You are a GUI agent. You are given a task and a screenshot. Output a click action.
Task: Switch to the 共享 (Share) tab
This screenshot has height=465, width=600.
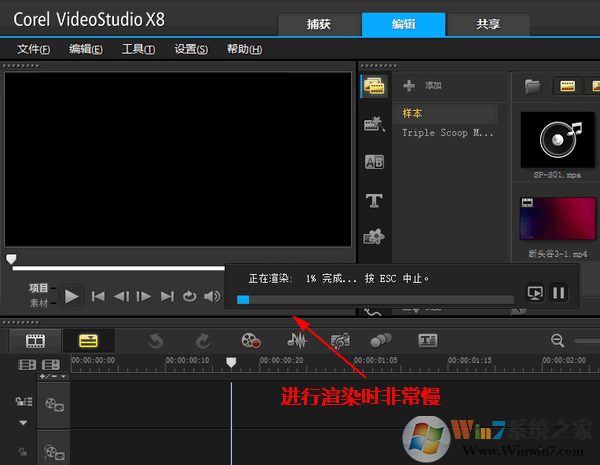pos(489,24)
